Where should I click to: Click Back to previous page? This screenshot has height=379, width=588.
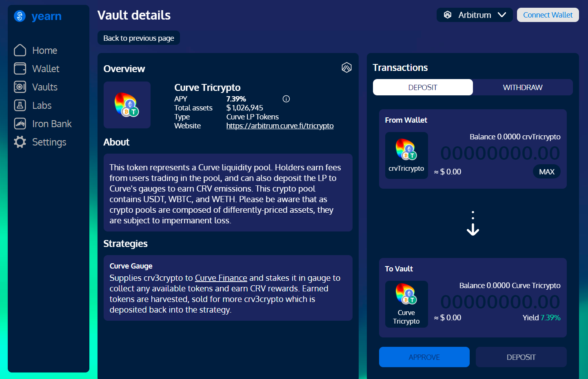138,38
